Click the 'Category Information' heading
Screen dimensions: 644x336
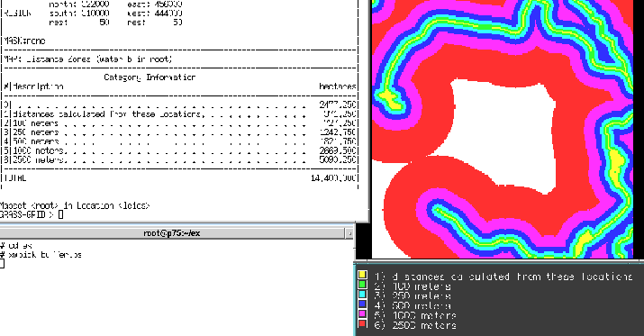click(150, 77)
